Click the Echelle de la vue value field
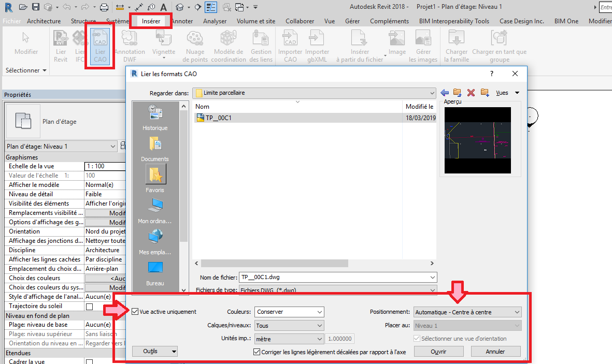Viewport: 612px width, 364px height. [x=105, y=166]
